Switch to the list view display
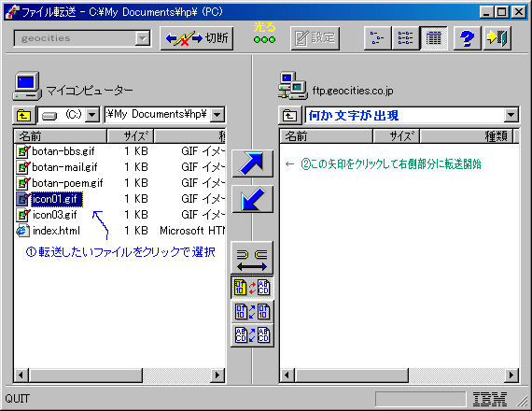The image size is (532, 411). (x=405, y=38)
